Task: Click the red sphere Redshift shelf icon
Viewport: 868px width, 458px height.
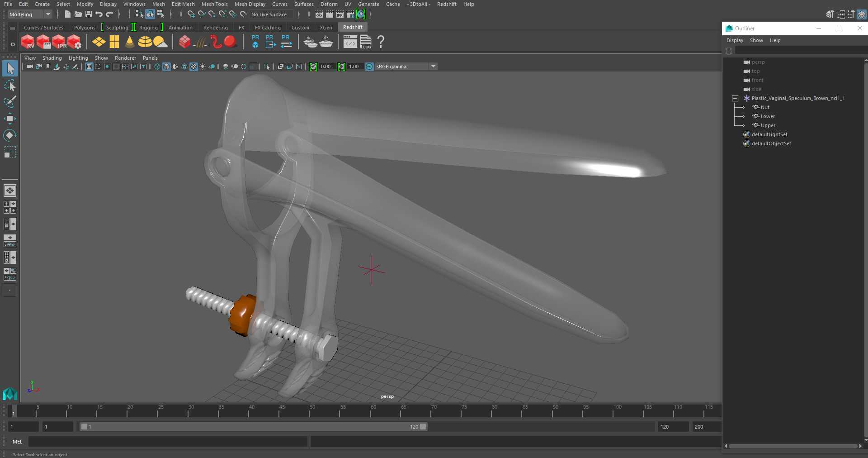Action: pyautogui.click(x=231, y=42)
